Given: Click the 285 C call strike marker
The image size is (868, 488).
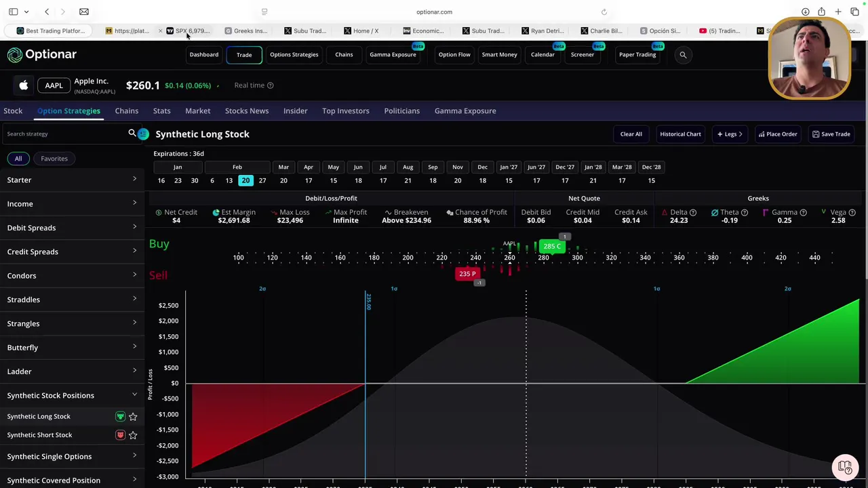Looking at the screenshot, I should pyautogui.click(x=552, y=246).
